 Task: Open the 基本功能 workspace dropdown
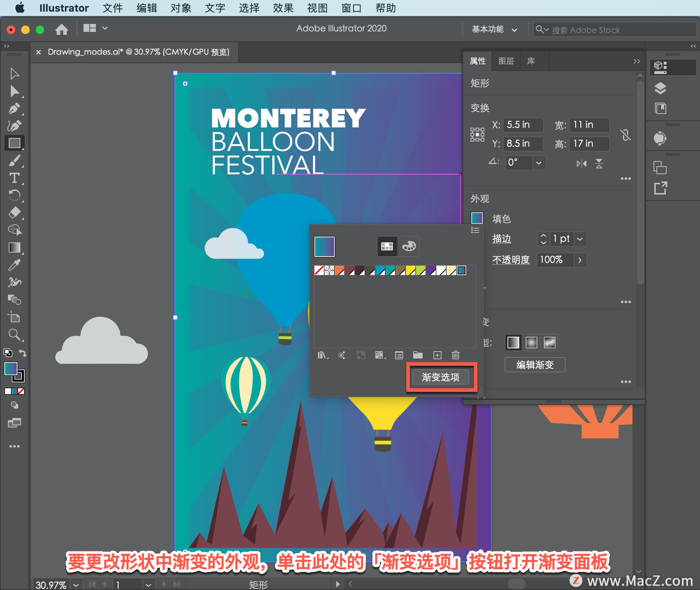tap(494, 30)
